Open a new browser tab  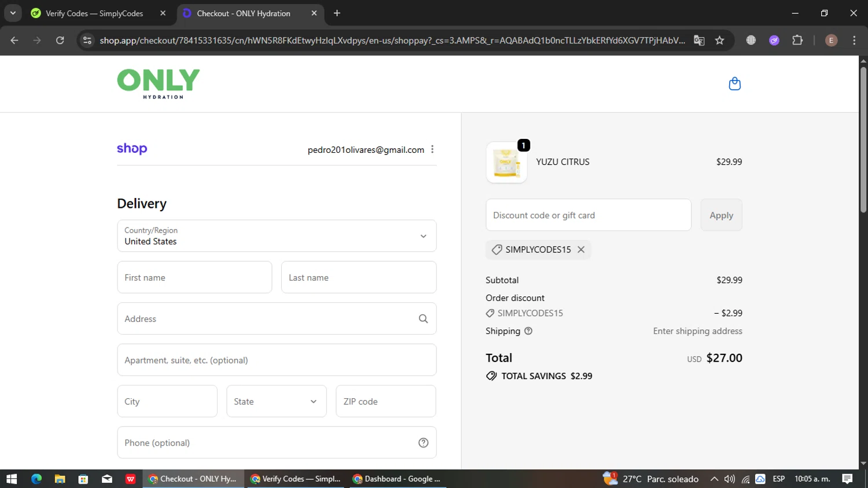point(337,13)
